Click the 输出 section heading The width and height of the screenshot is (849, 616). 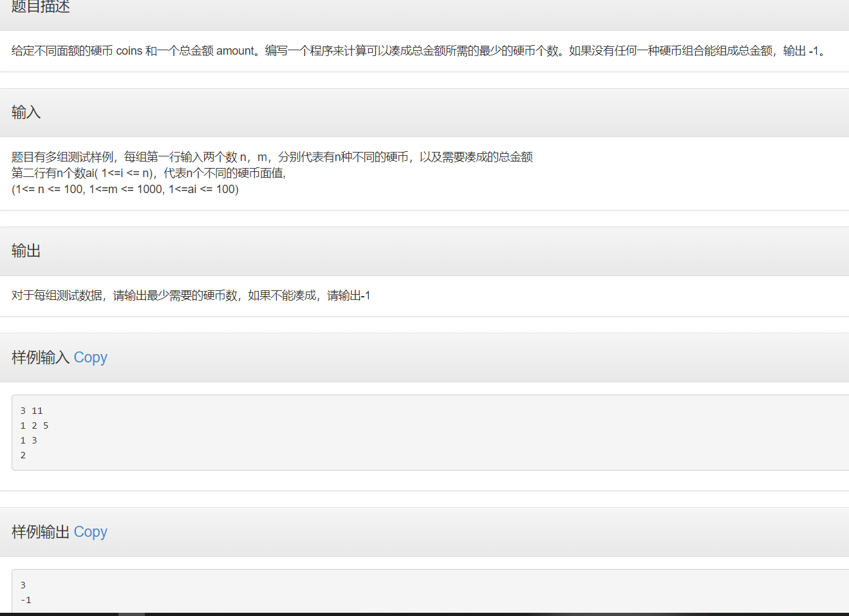click(26, 250)
